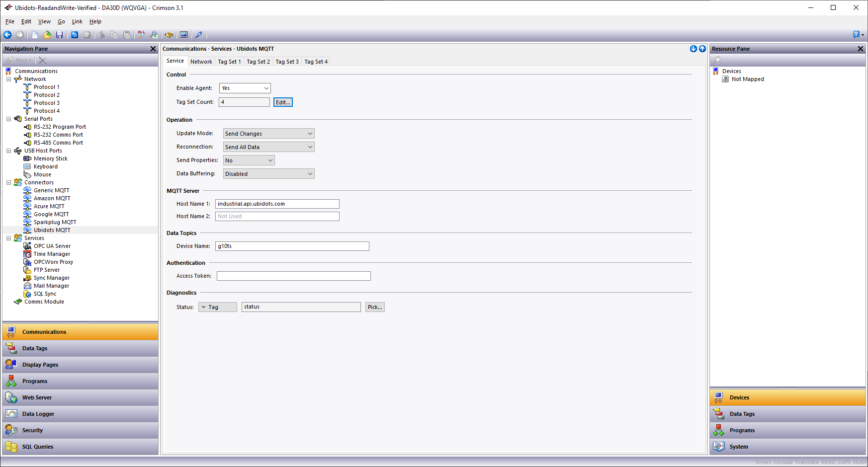This screenshot has height=467, width=868.
Task: Open the Send Properties dropdown
Action: pyautogui.click(x=249, y=160)
